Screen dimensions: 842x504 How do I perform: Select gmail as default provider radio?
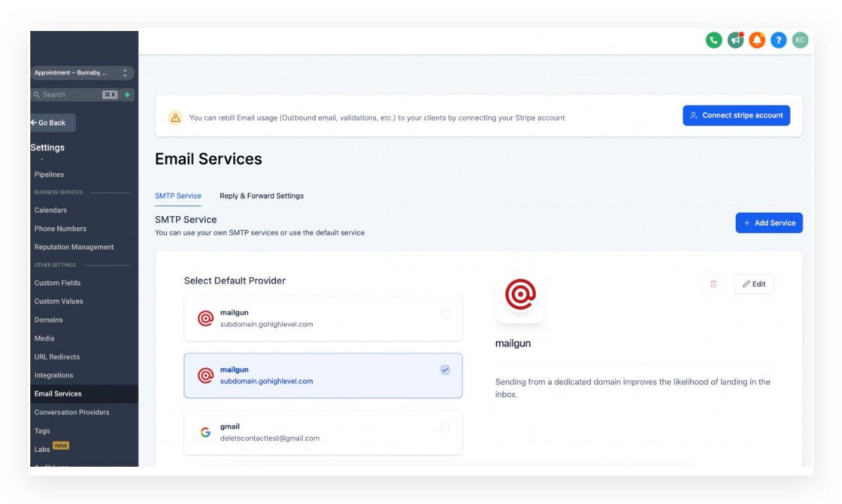coord(445,427)
